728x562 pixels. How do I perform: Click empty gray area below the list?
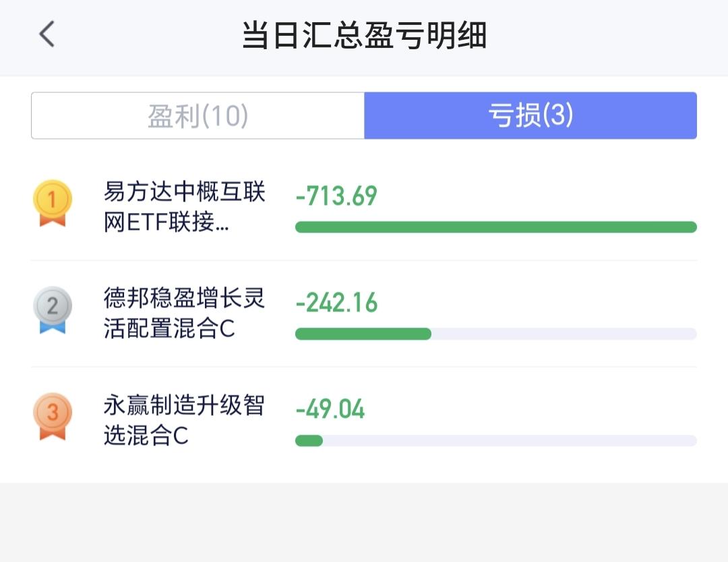pos(364,522)
